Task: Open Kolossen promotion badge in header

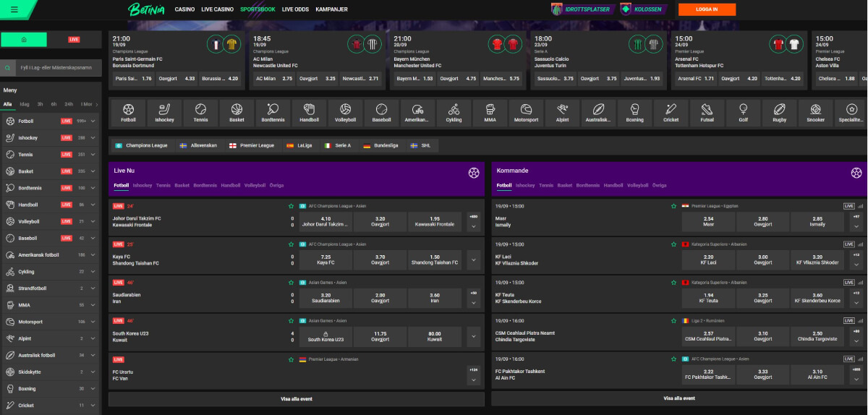Action: click(x=643, y=9)
